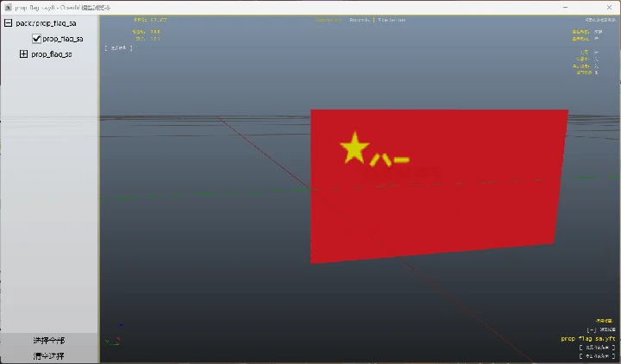
Task: Click the select-all button in left panel
Action: (48, 340)
